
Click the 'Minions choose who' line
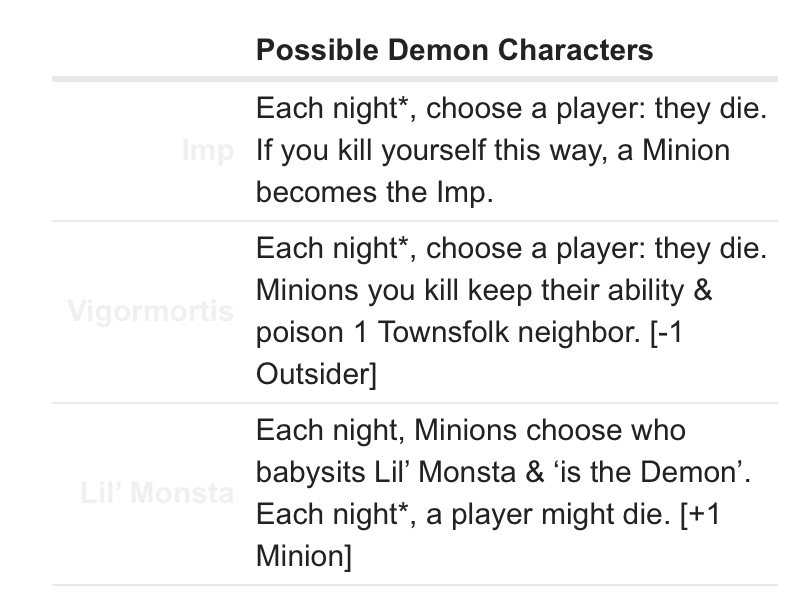(470, 430)
